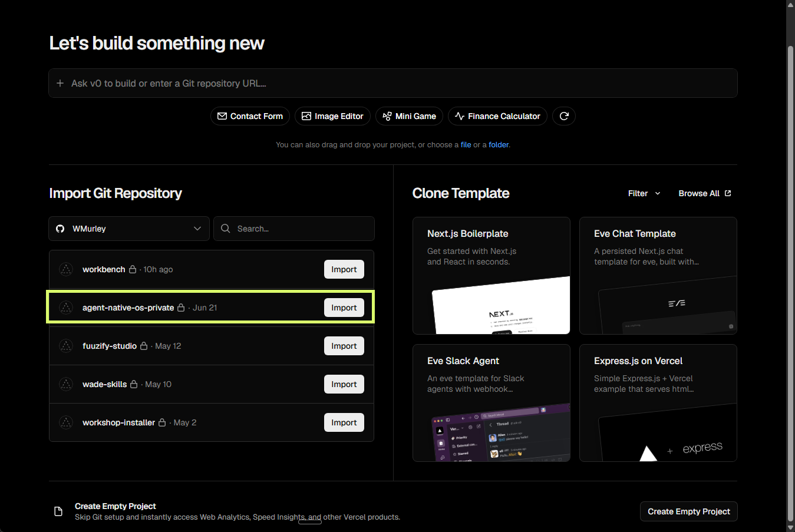795x532 pixels.
Task: Click the lock icon next to fuuzify-studio
Action: [144, 346]
